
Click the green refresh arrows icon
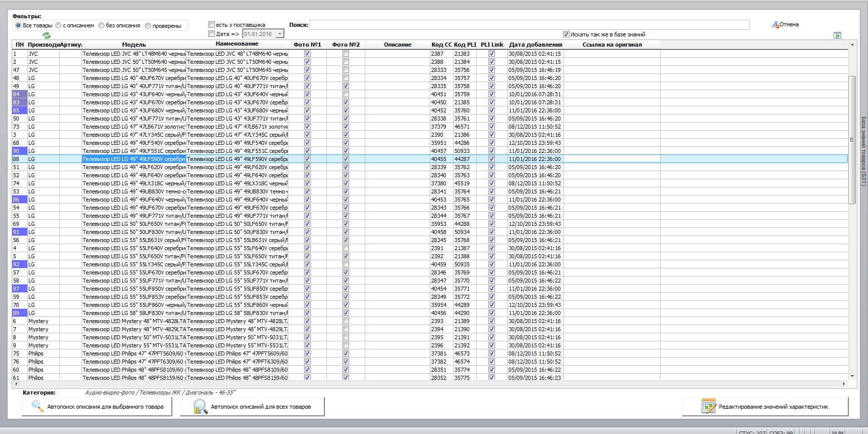tap(47, 35)
